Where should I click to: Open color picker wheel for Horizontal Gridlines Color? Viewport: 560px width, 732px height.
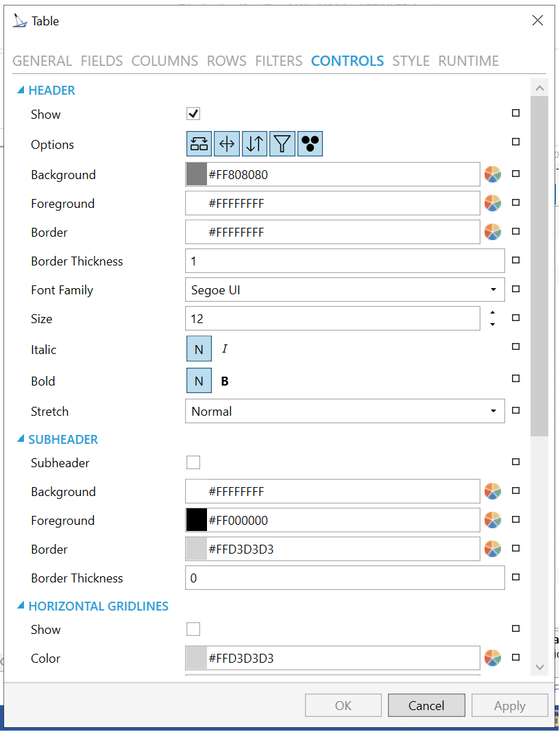493,659
